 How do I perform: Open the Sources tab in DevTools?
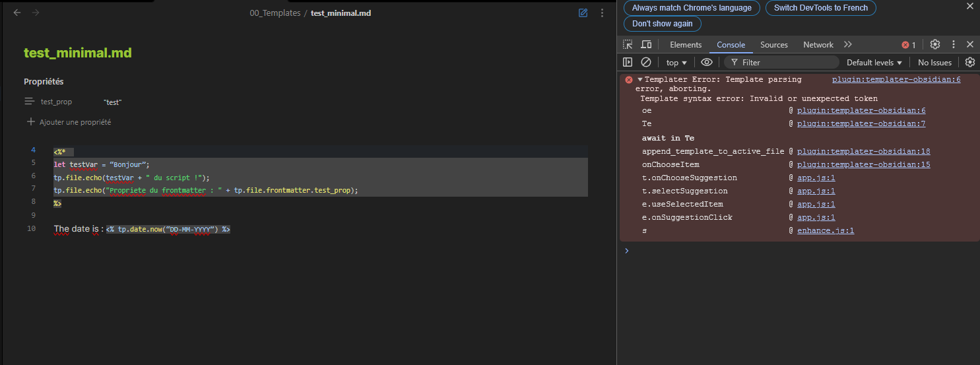[774, 44]
